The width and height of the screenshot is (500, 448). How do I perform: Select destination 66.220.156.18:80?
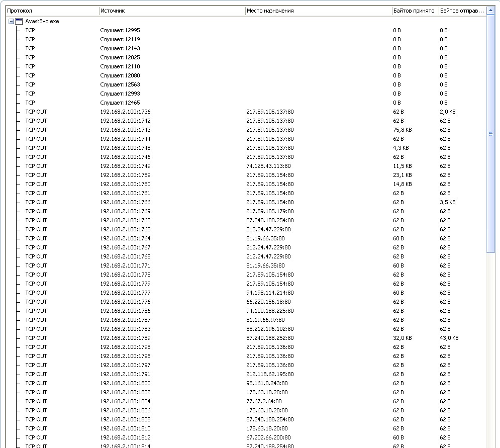pos(268,302)
